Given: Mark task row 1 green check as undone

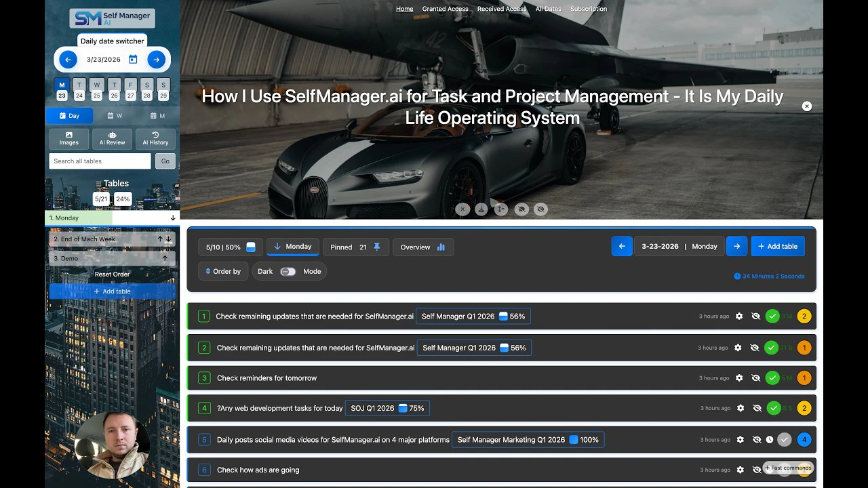Looking at the screenshot, I should point(772,317).
